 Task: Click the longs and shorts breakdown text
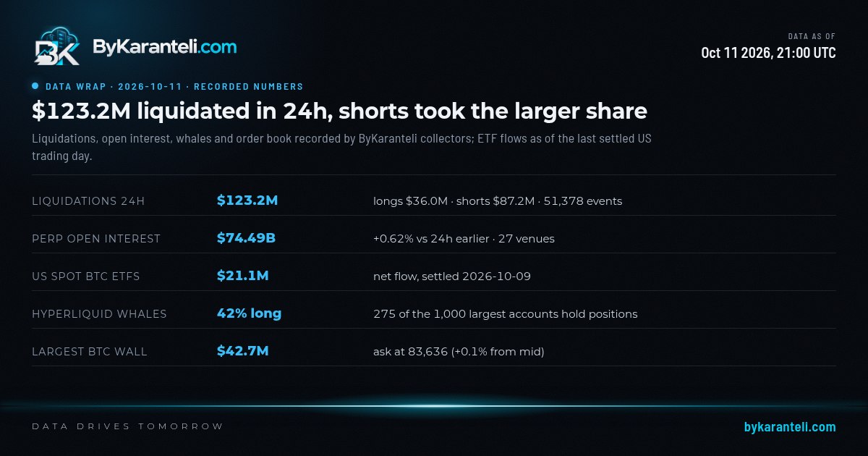[498, 201]
